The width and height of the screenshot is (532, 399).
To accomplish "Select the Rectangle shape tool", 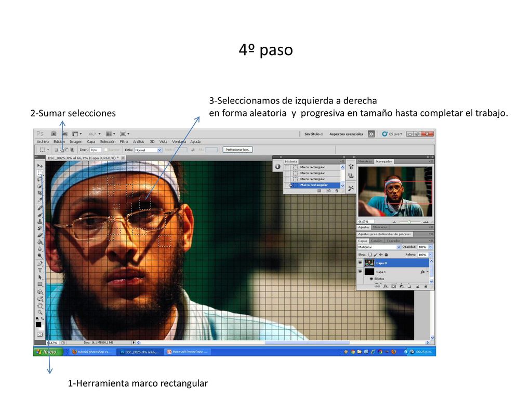I will (x=39, y=284).
